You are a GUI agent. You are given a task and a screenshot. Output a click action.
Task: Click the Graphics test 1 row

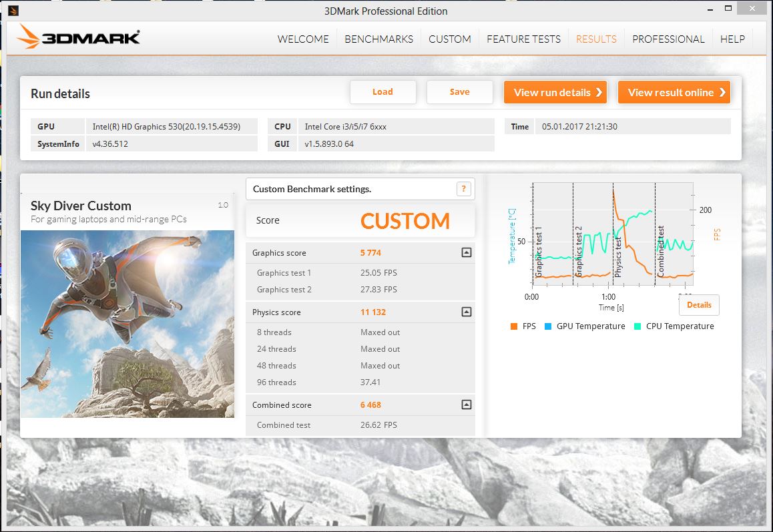point(360,272)
